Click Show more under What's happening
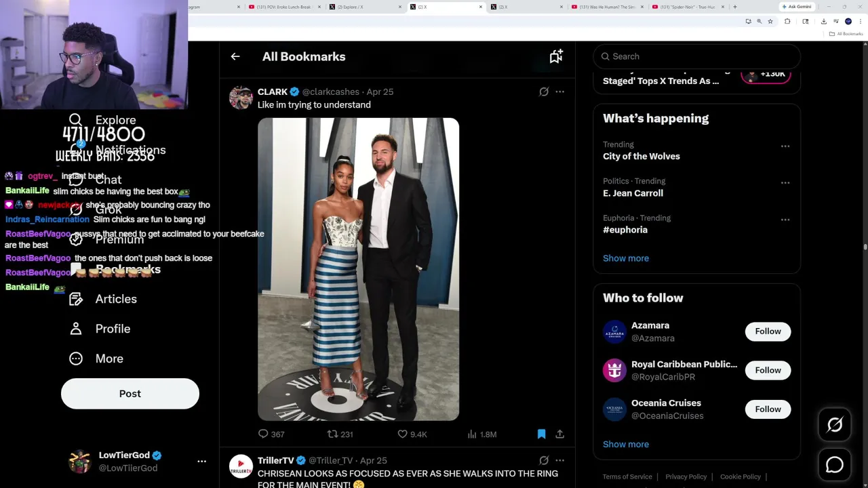Image resolution: width=868 pixels, height=488 pixels. click(626, 258)
